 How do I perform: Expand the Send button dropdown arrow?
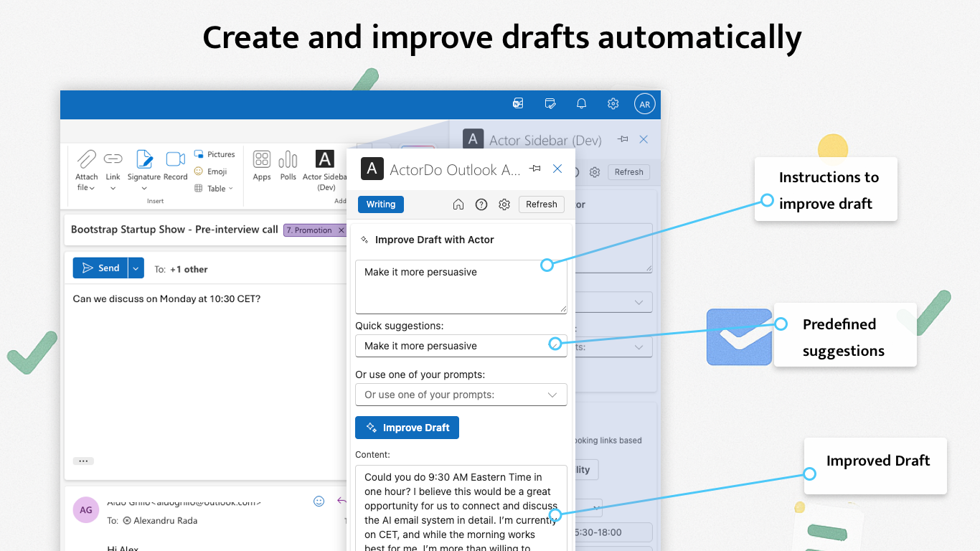click(x=136, y=268)
